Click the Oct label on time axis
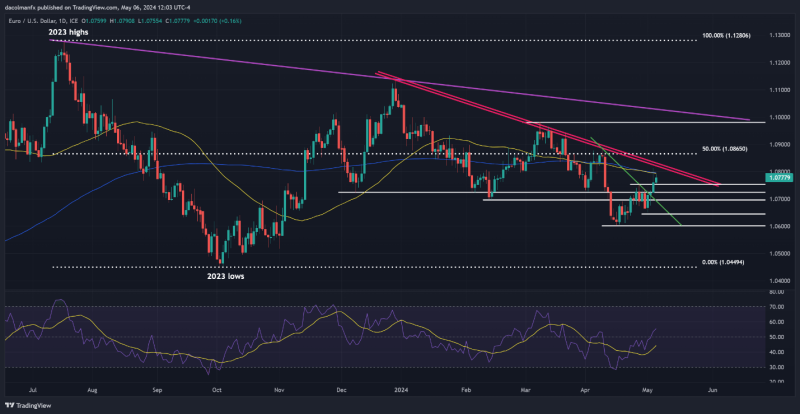This screenshot has height=414, width=800. (x=217, y=389)
